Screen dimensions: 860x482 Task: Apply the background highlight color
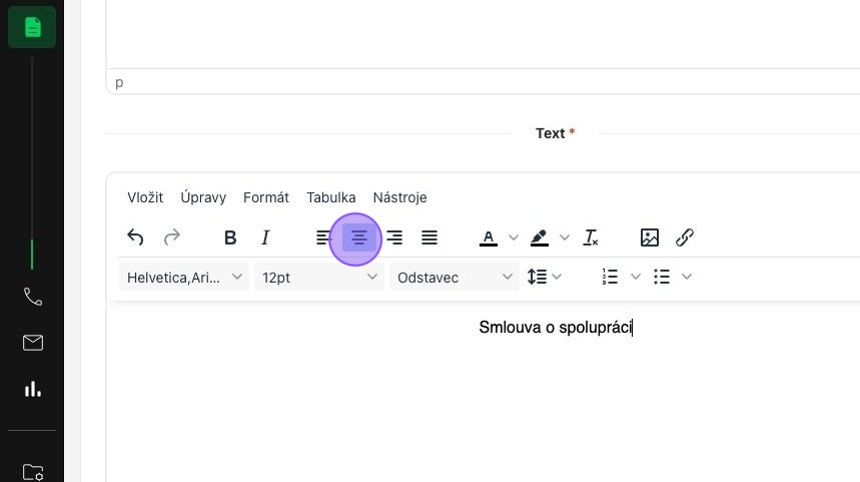pyautogui.click(x=539, y=237)
